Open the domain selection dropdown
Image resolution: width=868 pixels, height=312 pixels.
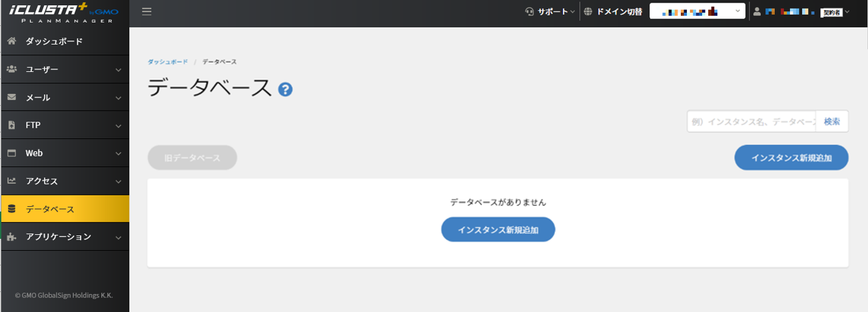[x=697, y=11]
